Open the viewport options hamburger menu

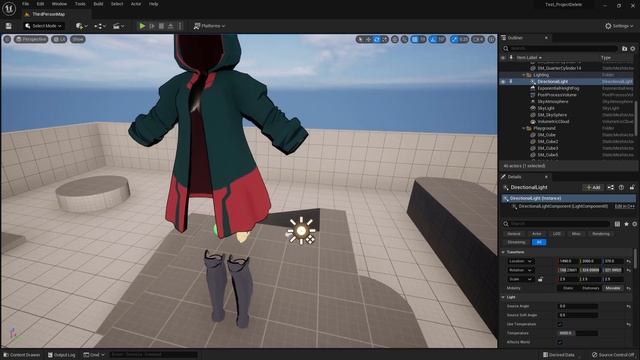click(7, 39)
